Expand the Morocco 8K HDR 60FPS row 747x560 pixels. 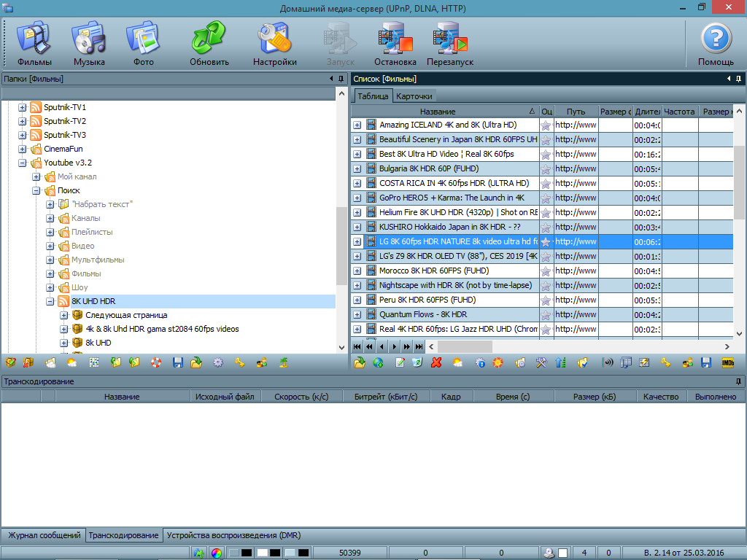tap(357, 271)
